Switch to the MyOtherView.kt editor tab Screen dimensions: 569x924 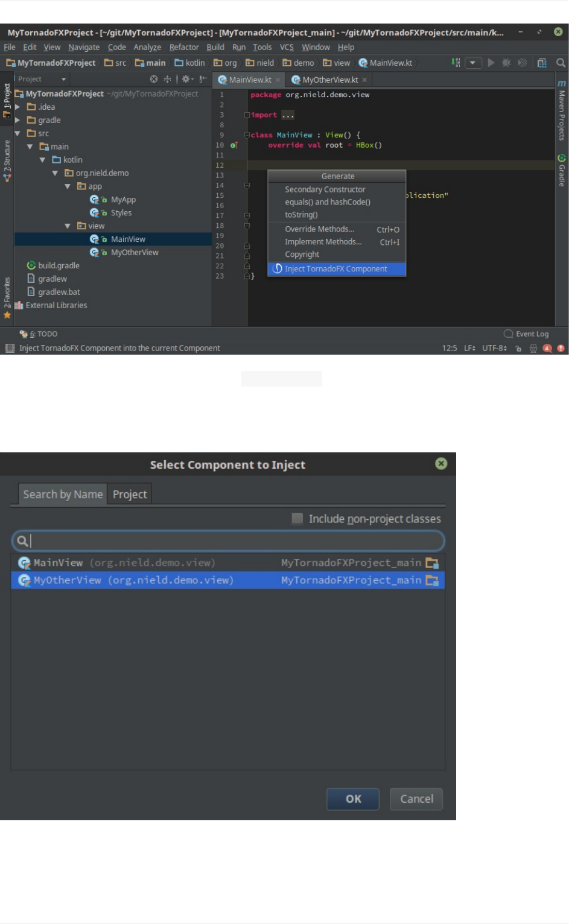[x=329, y=80]
